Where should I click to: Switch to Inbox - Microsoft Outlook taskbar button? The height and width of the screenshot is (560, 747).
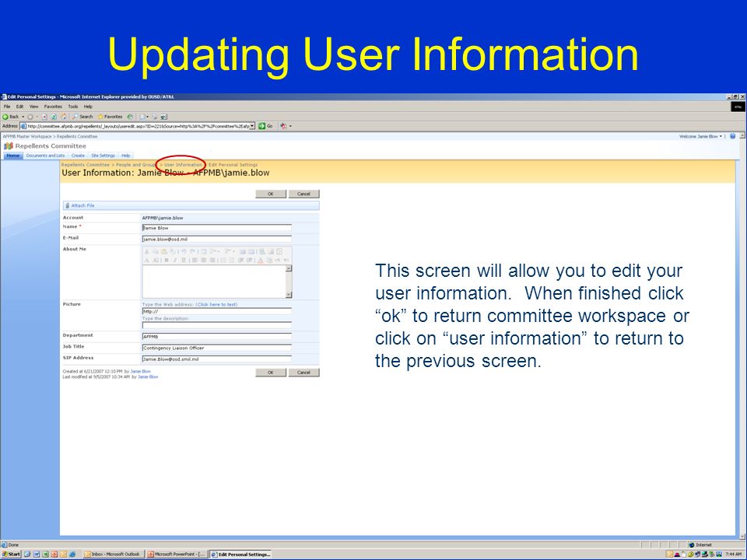(113, 555)
